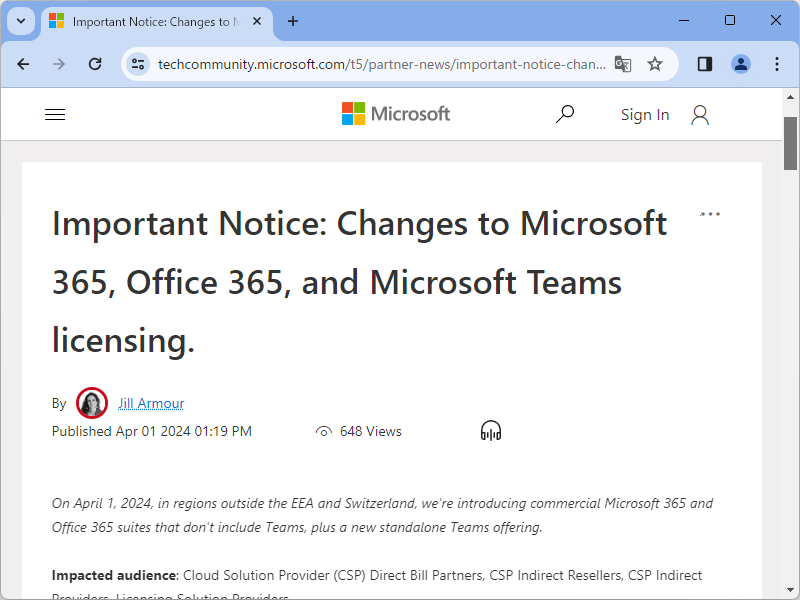Reload the current page
800x600 pixels.
click(95, 64)
